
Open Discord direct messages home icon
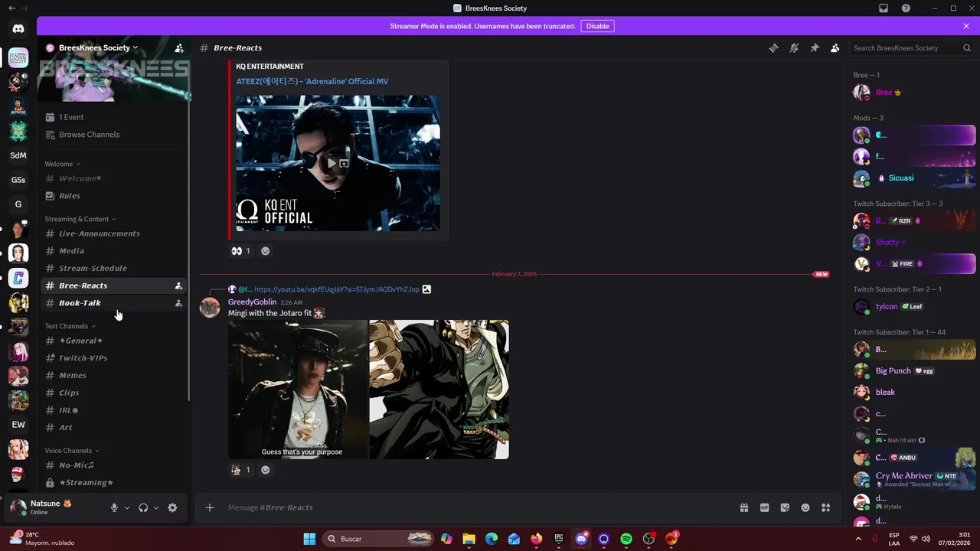pos(18,29)
